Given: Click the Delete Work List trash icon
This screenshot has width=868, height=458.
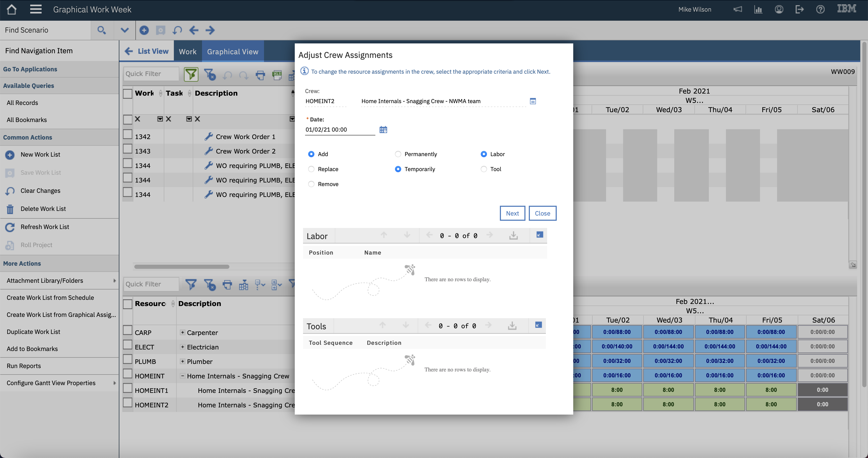Looking at the screenshot, I should point(10,209).
